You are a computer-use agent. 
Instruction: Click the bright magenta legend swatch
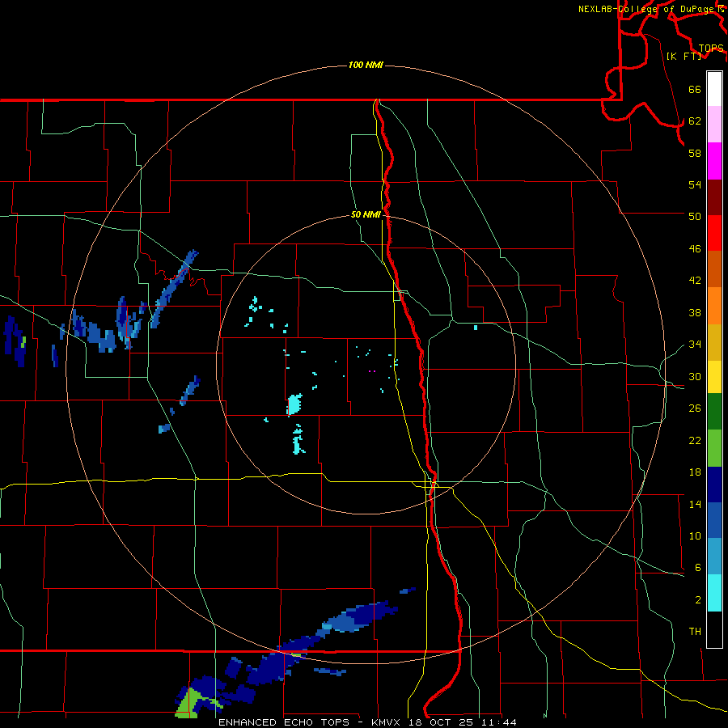coord(714,161)
